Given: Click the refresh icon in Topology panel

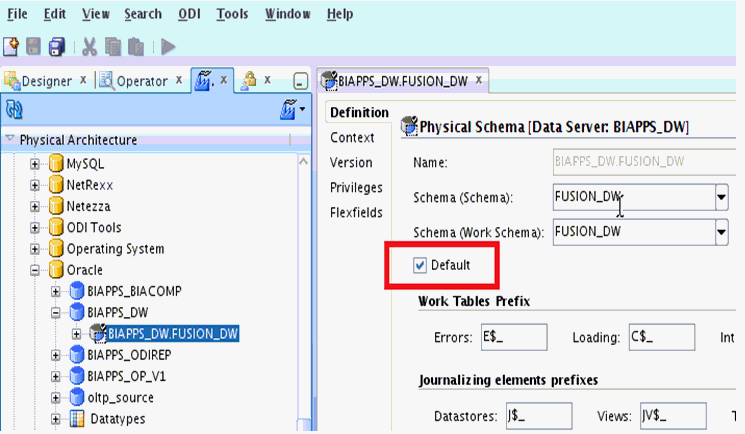Looking at the screenshot, I should [x=14, y=110].
